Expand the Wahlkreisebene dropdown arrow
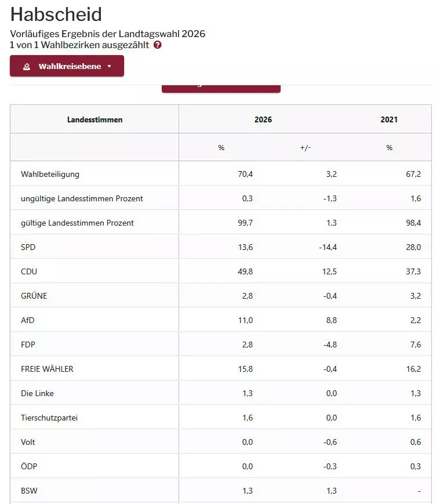Screen dimensions: 436x504 109,67
